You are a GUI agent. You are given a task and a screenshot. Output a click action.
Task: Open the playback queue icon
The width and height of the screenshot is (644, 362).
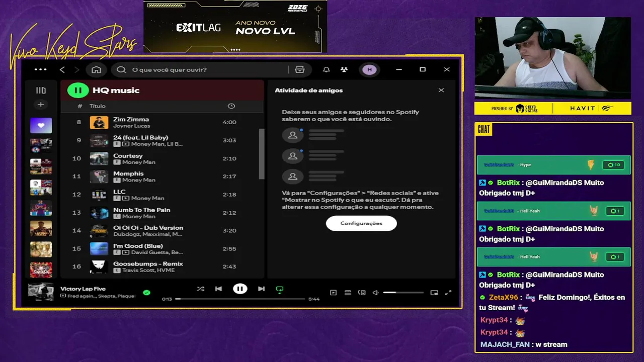(348, 293)
